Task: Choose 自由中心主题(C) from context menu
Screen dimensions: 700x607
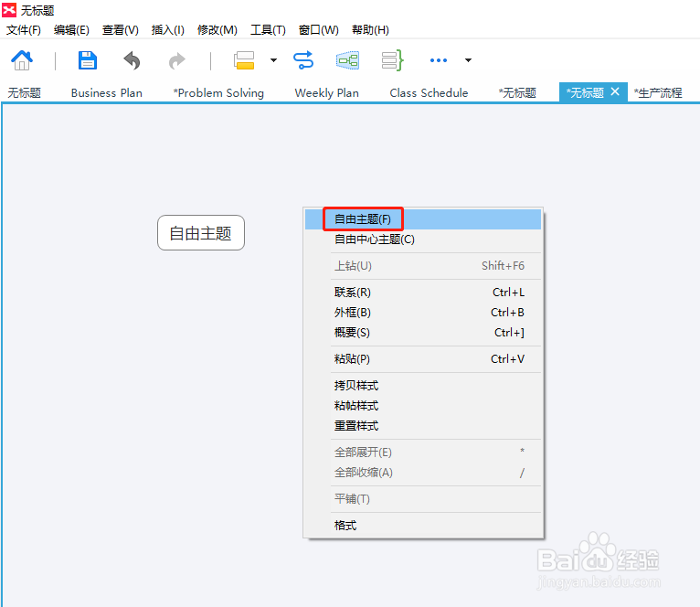Action: coord(423,240)
